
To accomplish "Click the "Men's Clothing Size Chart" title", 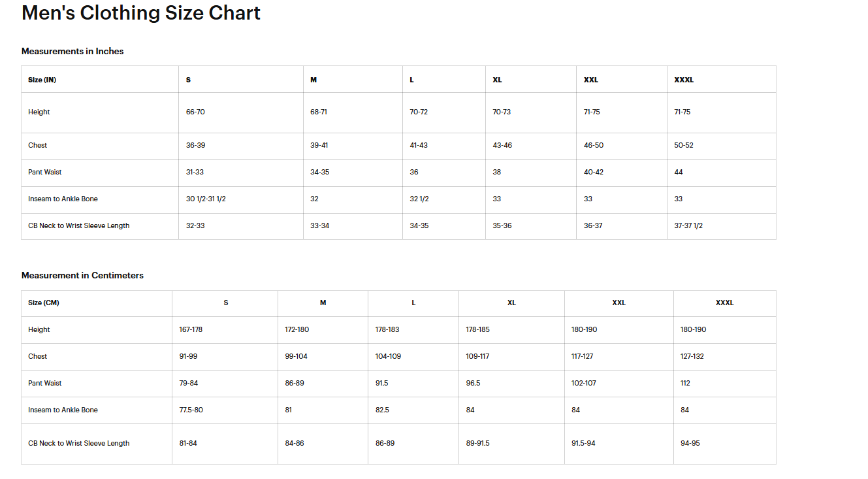I will 141,13.
